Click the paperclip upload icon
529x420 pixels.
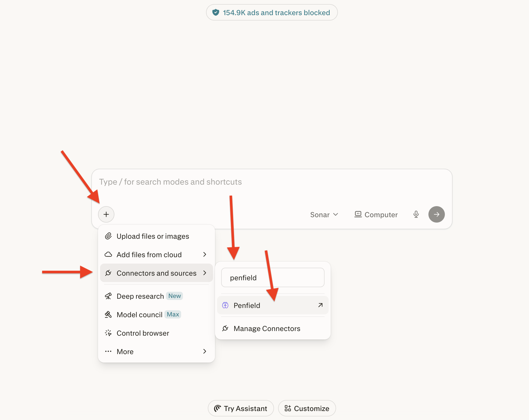tap(108, 236)
